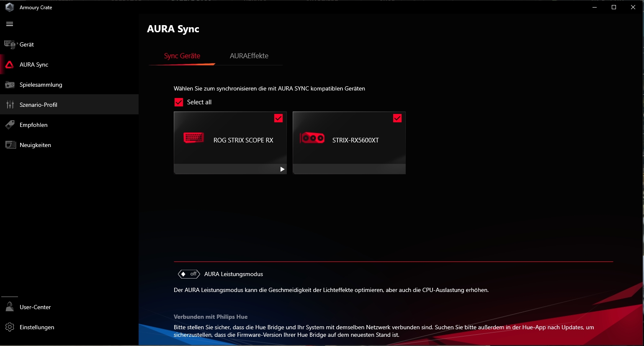Click the red keyboard icon on ROG STRIX SCOPE RX
Image resolution: width=644 pixels, height=346 pixels.
click(x=193, y=137)
